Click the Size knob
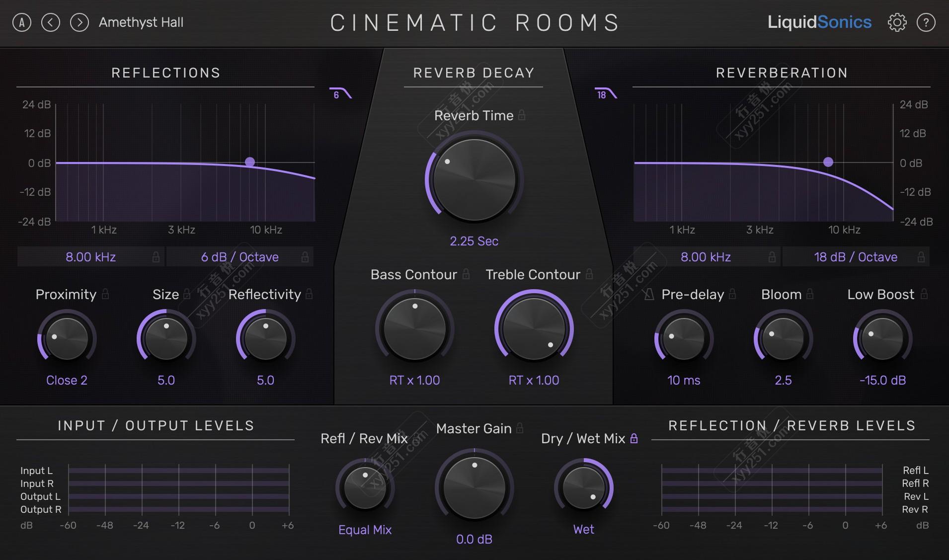Screen dimensions: 949x560 [166, 338]
